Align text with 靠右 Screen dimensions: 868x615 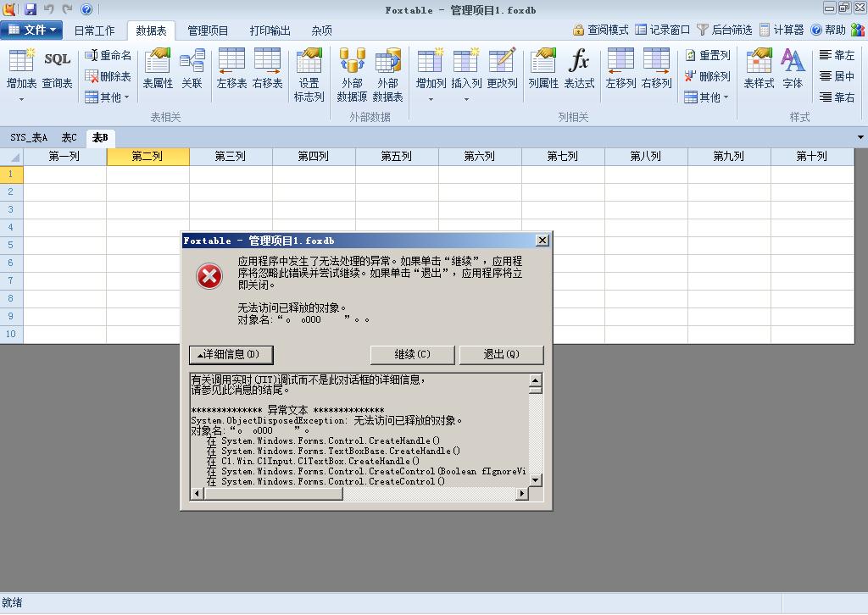[x=837, y=97]
